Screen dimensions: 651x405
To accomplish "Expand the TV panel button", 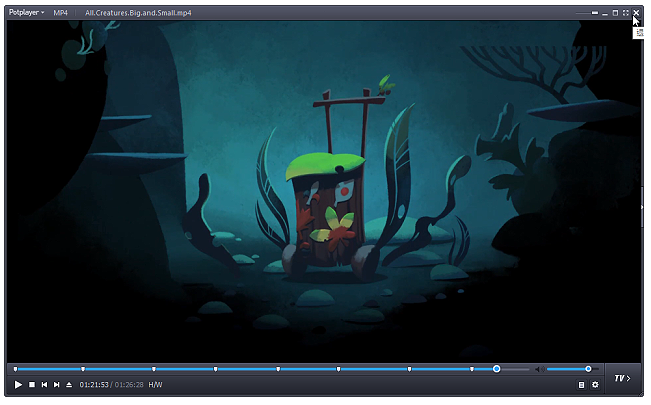I will pos(622,378).
